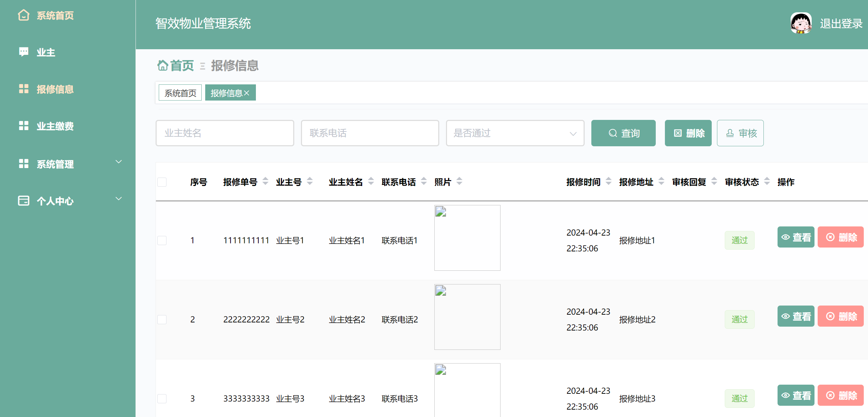
Task: Click the 业主号3 cell
Action: coord(290,399)
